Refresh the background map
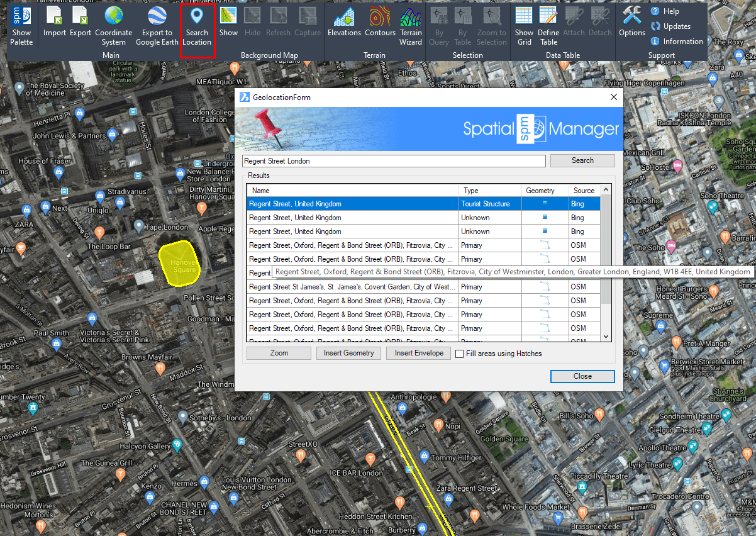Screen dimensions: 756x536 click(278, 23)
